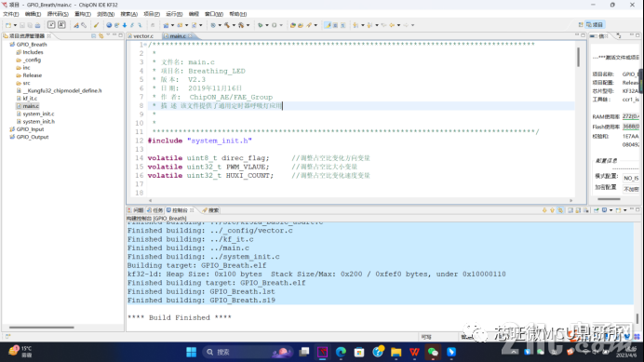Click the Windows Start button
Screen dimensions: 644x362
pyautogui.click(x=191, y=352)
